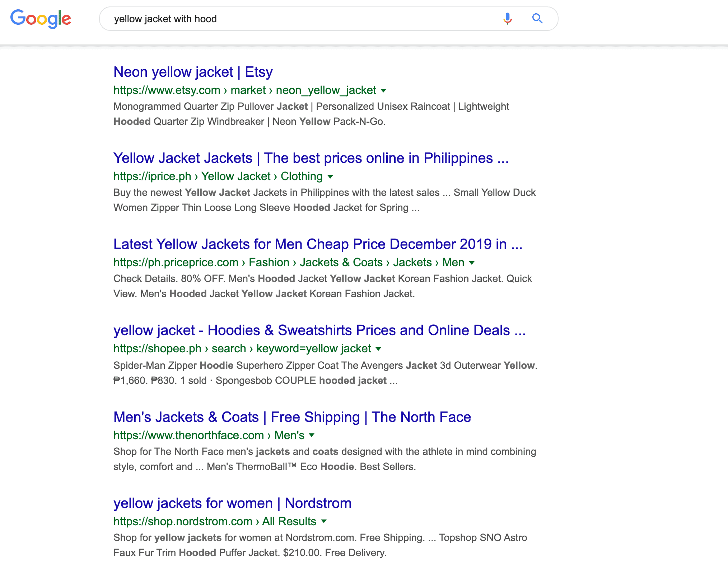Open "Neon yellow jacket | Etsy" result
Image resolution: width=728 pixels, height=569 pixels.
(x=193, y=72)
